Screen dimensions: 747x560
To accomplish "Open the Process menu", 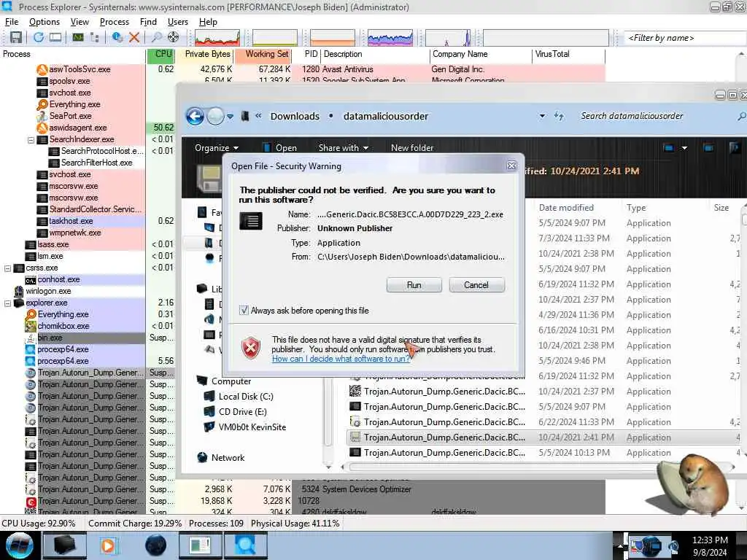I will coord(115,22).
